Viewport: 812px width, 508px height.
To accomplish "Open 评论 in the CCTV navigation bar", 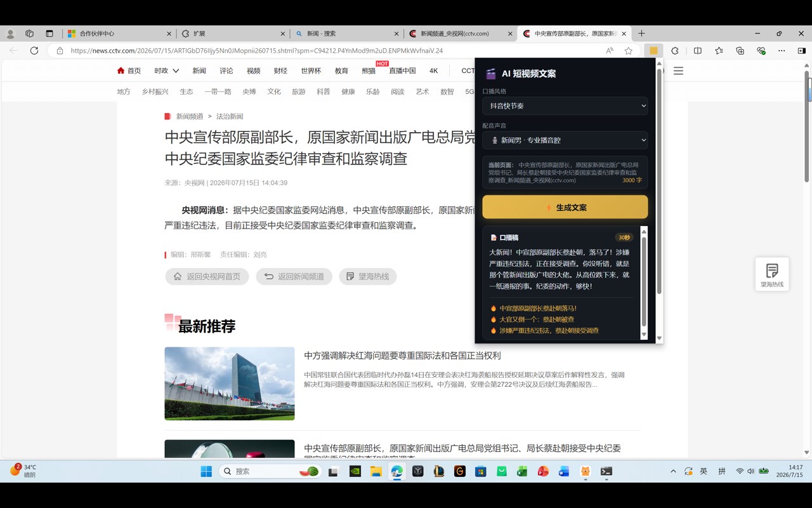I will [226, 70].
